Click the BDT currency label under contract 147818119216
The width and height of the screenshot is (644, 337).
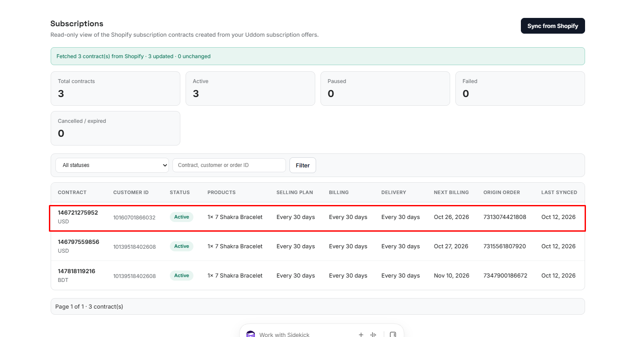(x=63, y=280)
